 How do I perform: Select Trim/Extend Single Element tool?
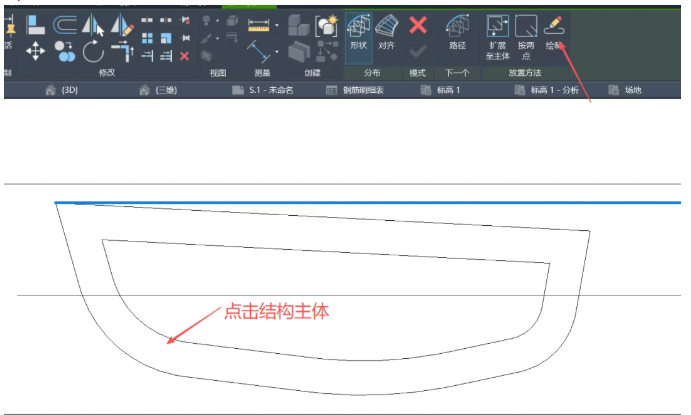tap(147, 56)
